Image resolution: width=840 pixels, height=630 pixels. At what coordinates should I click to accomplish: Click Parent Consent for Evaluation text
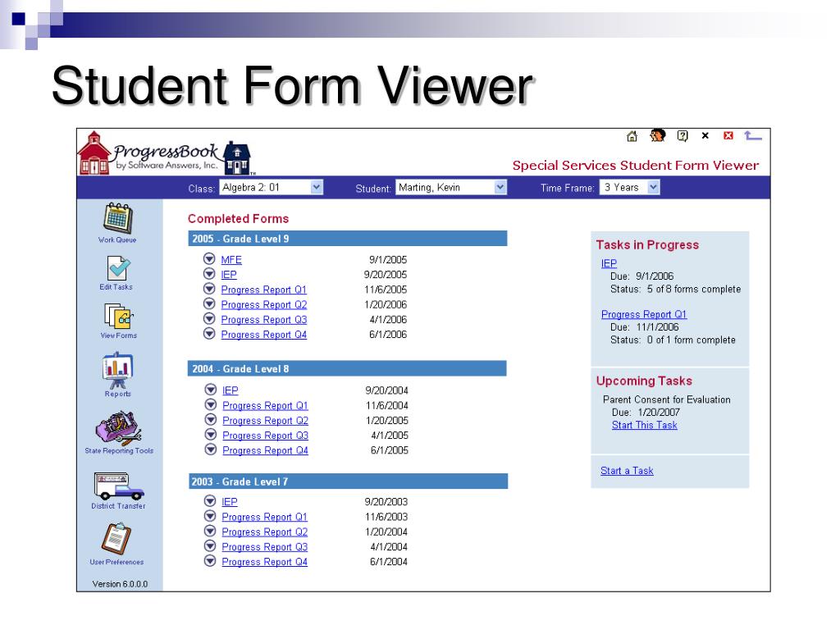[x=666, y=399]
